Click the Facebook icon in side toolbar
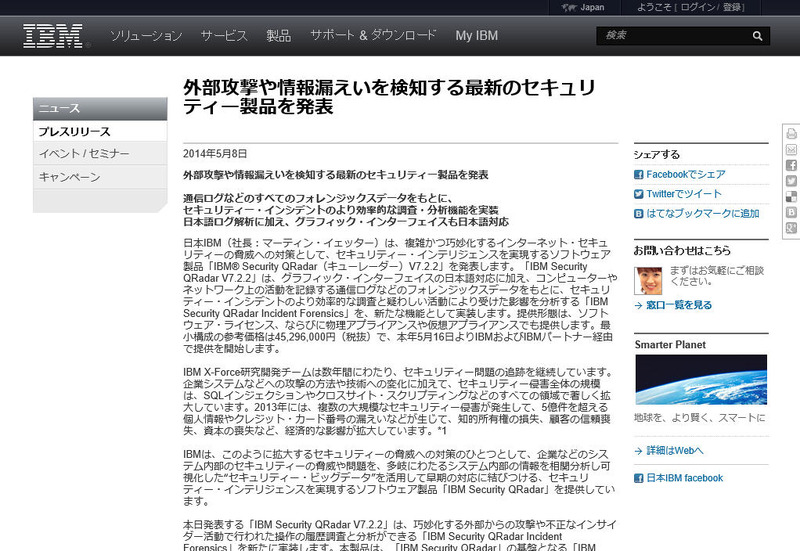Screen dimensions: 800x551 point(791,165)
